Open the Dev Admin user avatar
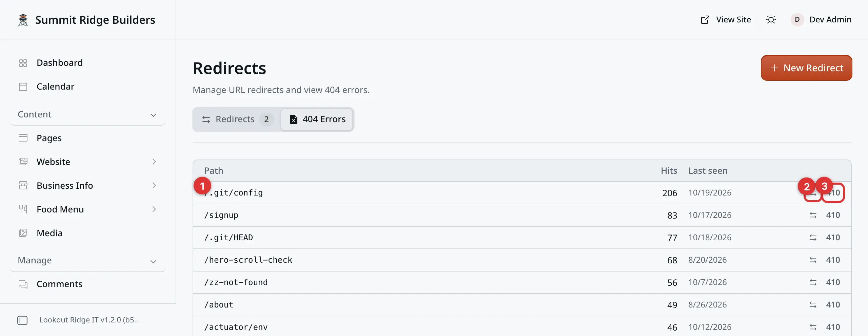868x336 pixels. (x=797, y=20)
